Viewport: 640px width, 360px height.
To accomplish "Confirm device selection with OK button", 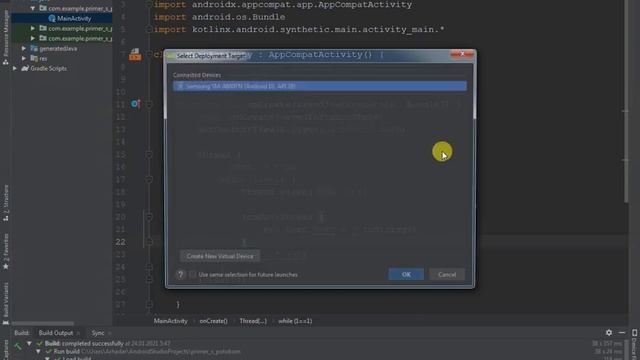I will pos(406,274).
